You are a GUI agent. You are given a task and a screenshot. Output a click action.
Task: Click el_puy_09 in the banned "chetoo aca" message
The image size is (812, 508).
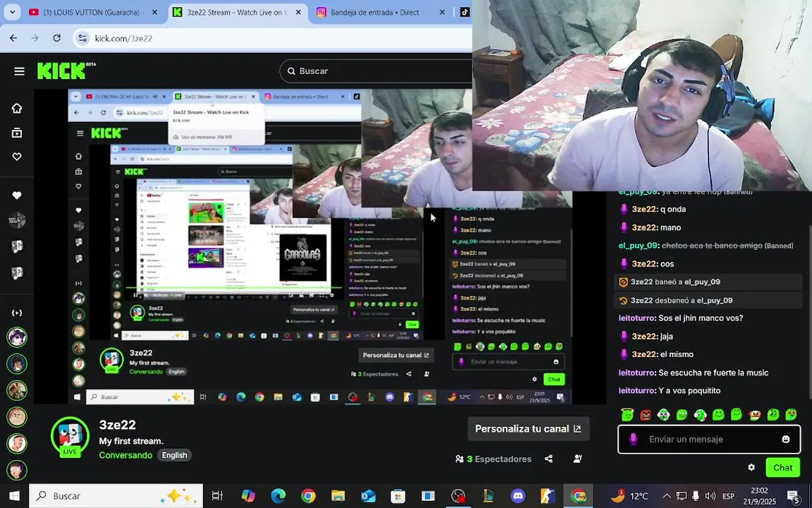point(639,246)
